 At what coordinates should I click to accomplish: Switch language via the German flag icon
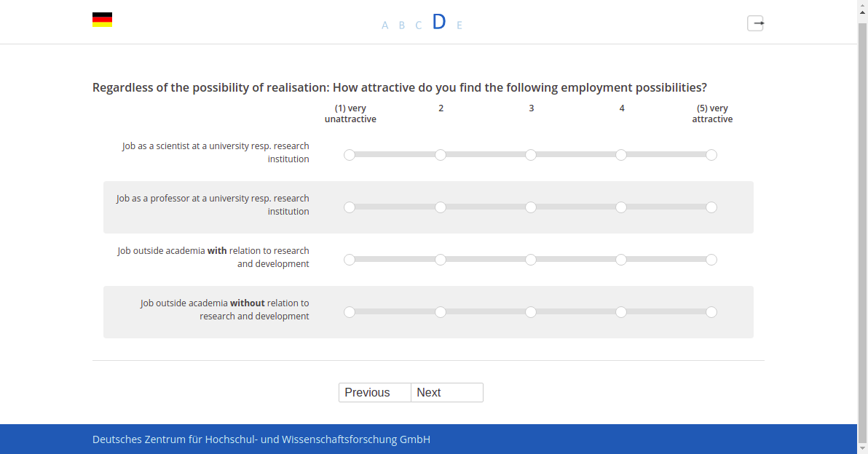[x=102, y=20]
